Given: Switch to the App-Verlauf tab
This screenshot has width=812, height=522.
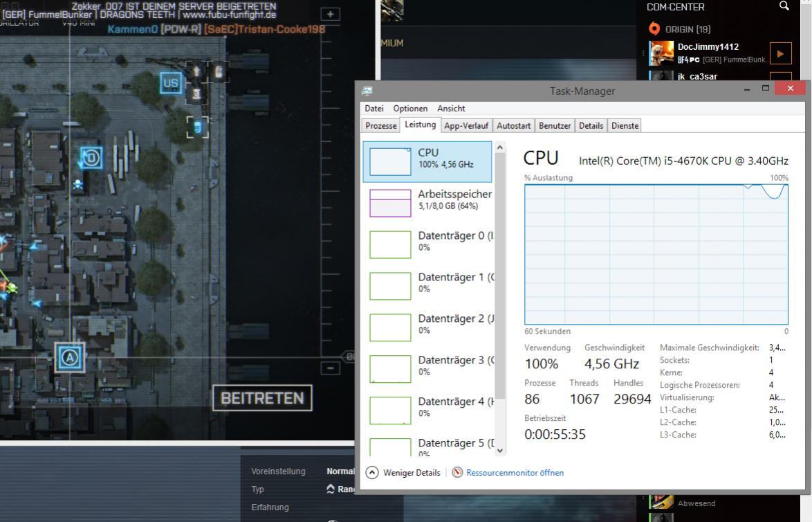Looking at the screenshot, I should click(x=466, y=125).
